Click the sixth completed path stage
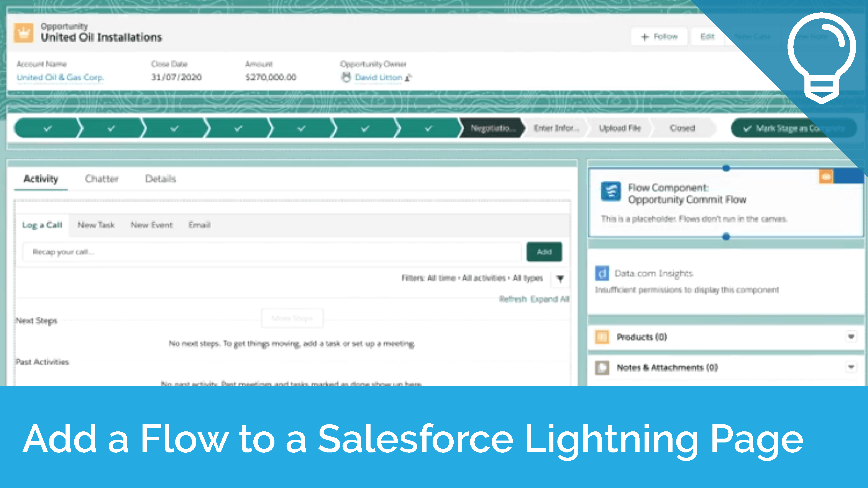The image size is (868, 488). 365,128
